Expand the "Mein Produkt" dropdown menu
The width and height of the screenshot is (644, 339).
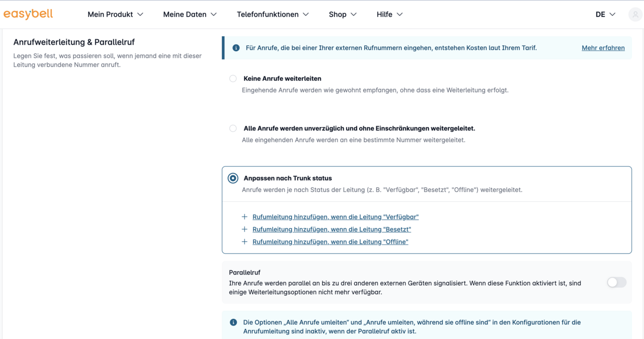pos(115,15)
